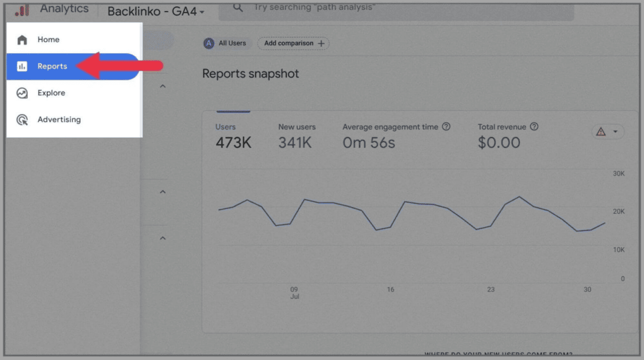Open the Backlinko - GA4 property dropdown
Viewport: 644px width, 360px height.
pos(155,11)
